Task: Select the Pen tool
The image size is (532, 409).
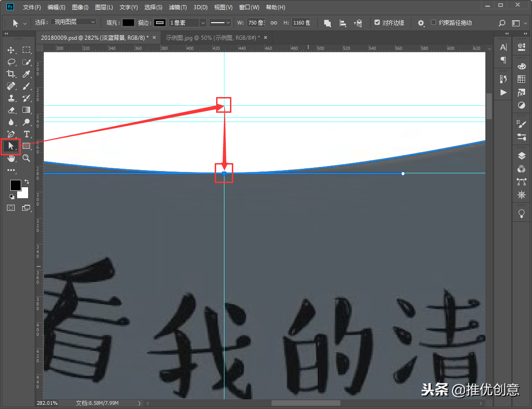Action: click(11, 134)
